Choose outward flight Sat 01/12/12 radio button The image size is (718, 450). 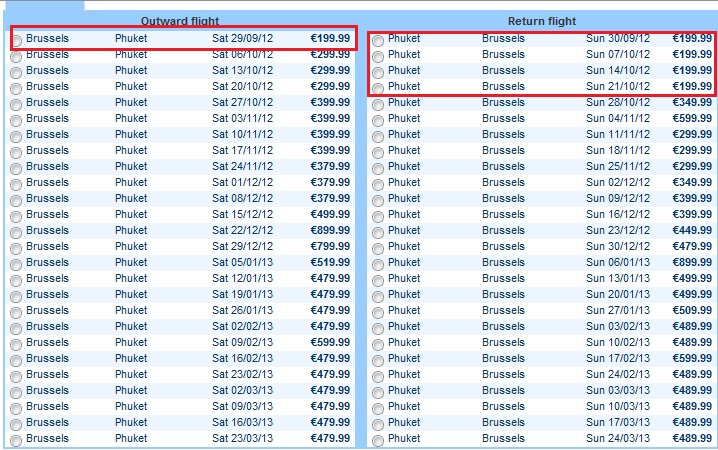click(x=16, y=185)
